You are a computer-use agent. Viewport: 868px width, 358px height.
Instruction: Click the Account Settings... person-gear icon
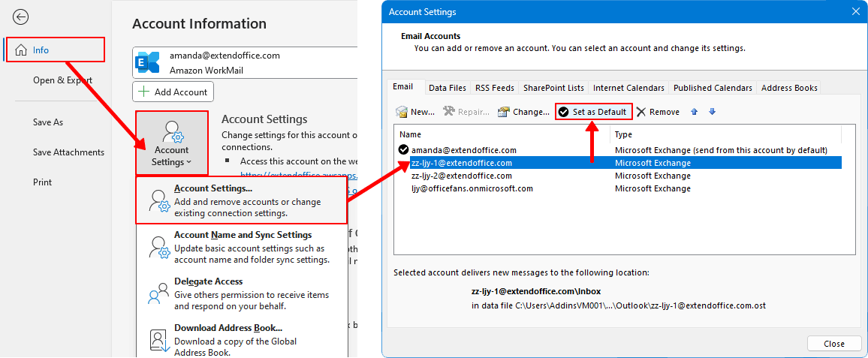tap(159, 201)
